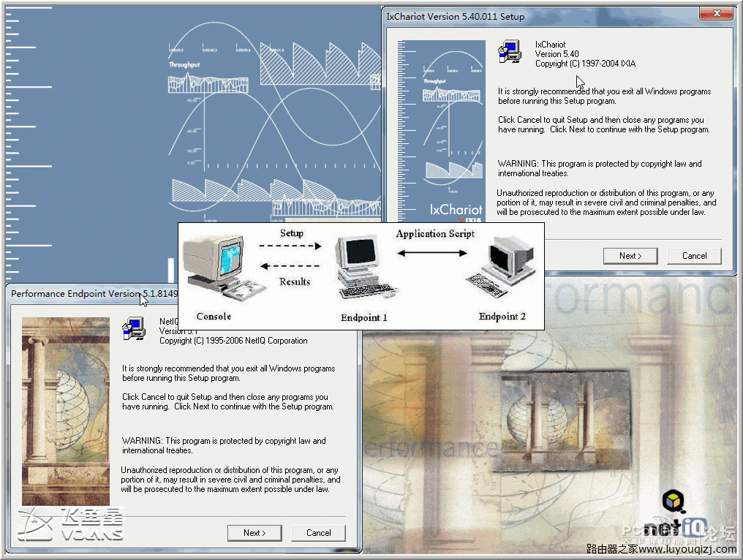Click the NetIQ endpoint setup computer icon
Image resolution: width=743 pixels, height=560 pixels.
coord(134,328)
